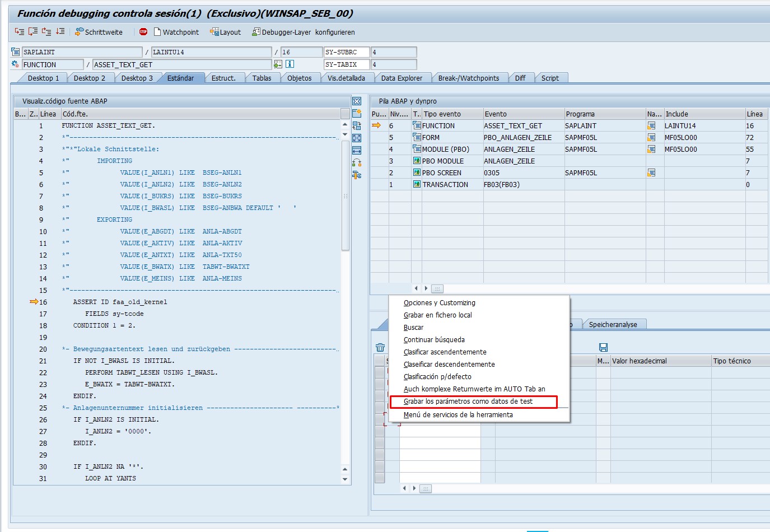Click the TRANSACTION event type icon in stack
The height and width of the screenshot is (532, 770).
[x=417, y=184]
